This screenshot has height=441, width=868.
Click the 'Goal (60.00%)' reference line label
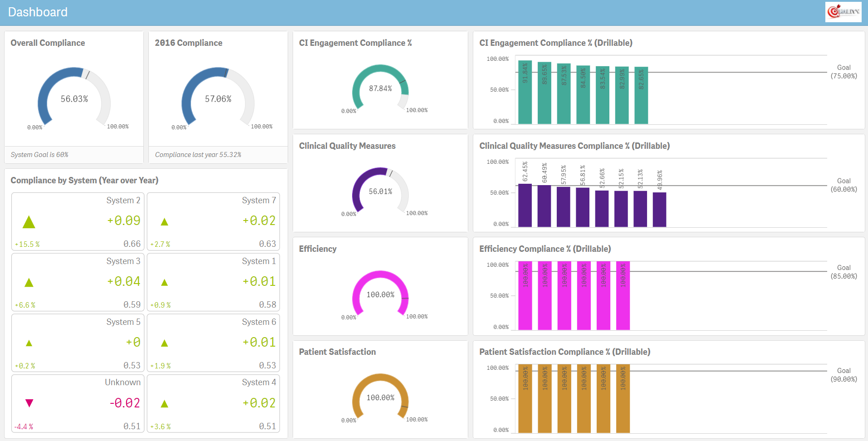[x=844, y=185]
